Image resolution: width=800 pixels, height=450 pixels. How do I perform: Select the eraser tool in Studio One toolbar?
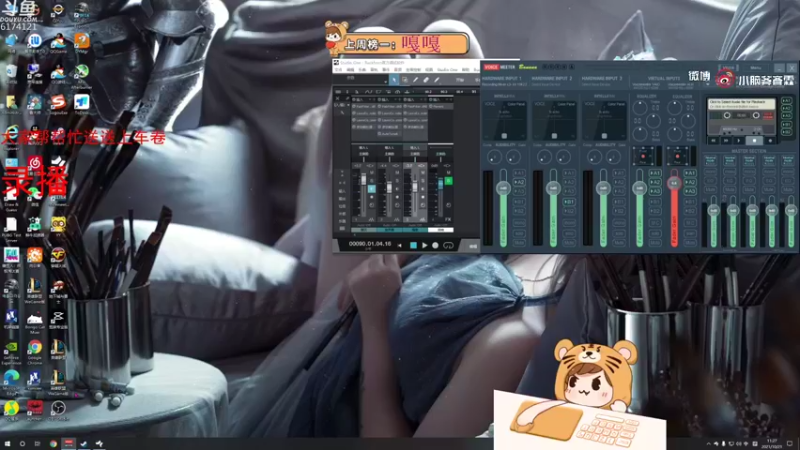click(426, 80)
